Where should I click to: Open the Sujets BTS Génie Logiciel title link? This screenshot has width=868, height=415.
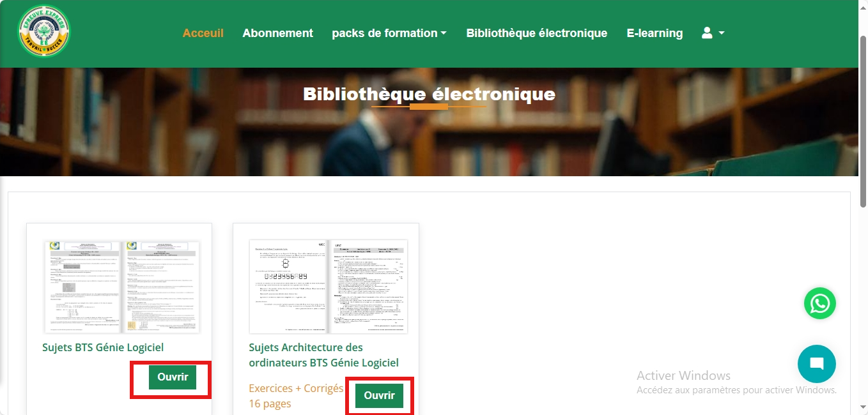click(x=103, y=347)
